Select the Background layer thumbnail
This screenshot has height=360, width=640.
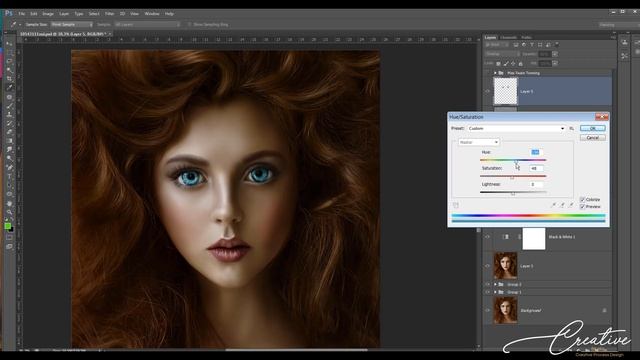pos(505,310)
